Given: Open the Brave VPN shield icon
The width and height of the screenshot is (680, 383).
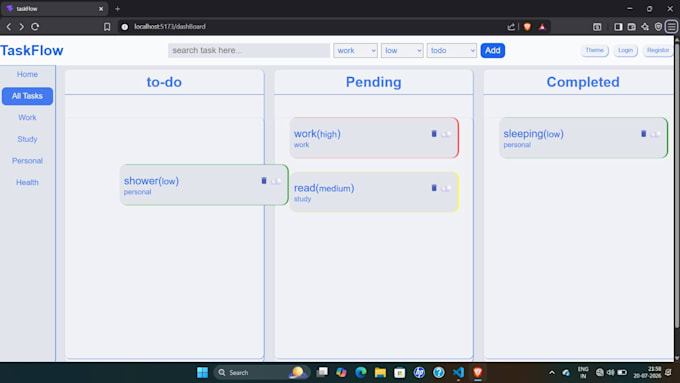Looking at the screenshot, I should tap(658, 26).
